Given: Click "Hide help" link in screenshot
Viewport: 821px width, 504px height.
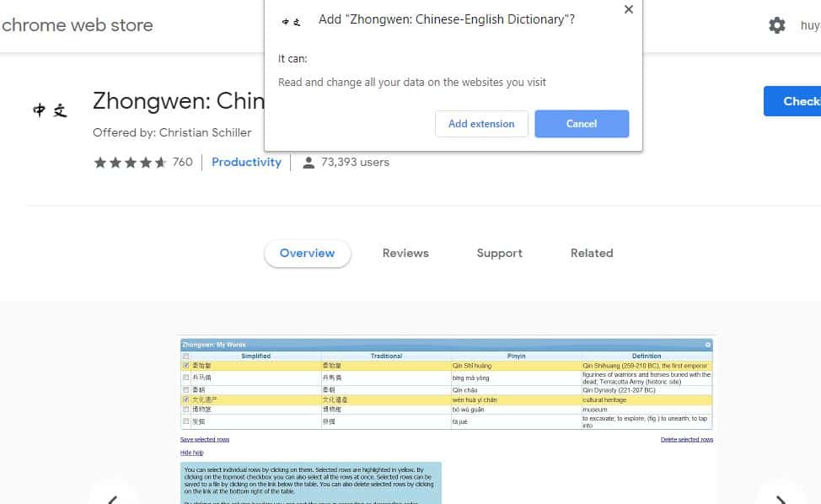Looking at the screenshot, I should click(x=191, y=453).
